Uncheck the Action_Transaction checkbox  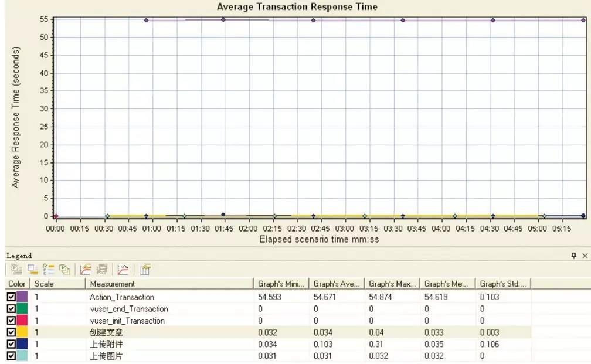[x=11, y=297]
